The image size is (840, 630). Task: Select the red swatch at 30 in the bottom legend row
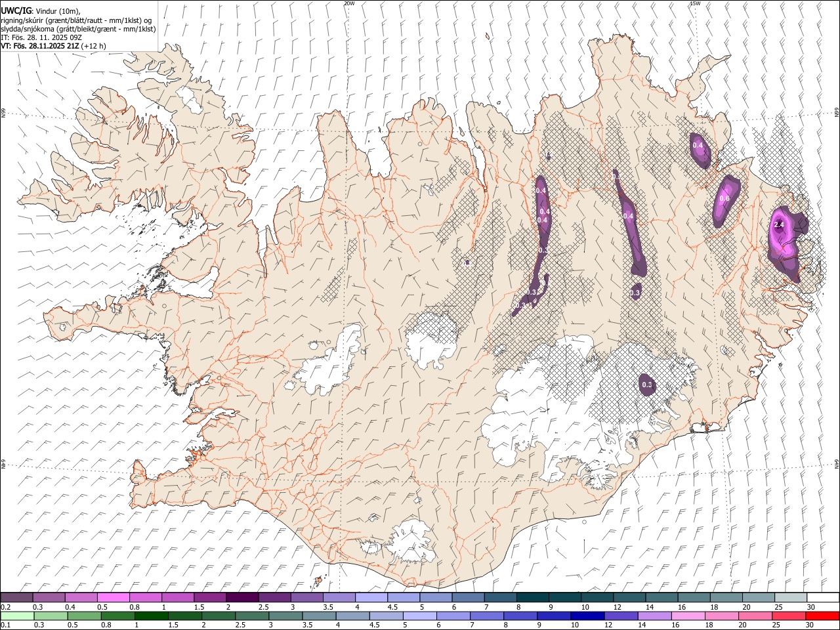click(823, 616)
